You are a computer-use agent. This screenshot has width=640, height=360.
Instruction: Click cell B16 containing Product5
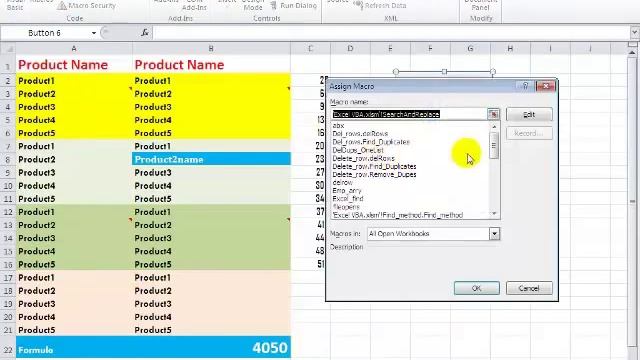[x=211, y=264]
